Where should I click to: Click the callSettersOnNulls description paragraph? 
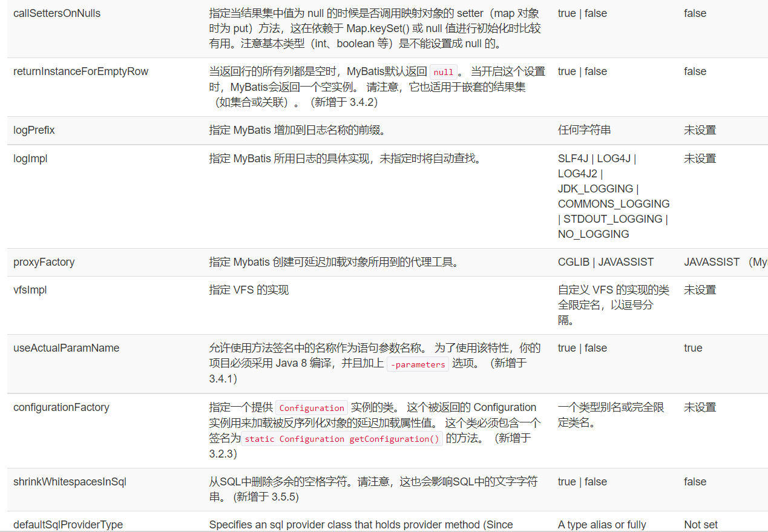375,28
